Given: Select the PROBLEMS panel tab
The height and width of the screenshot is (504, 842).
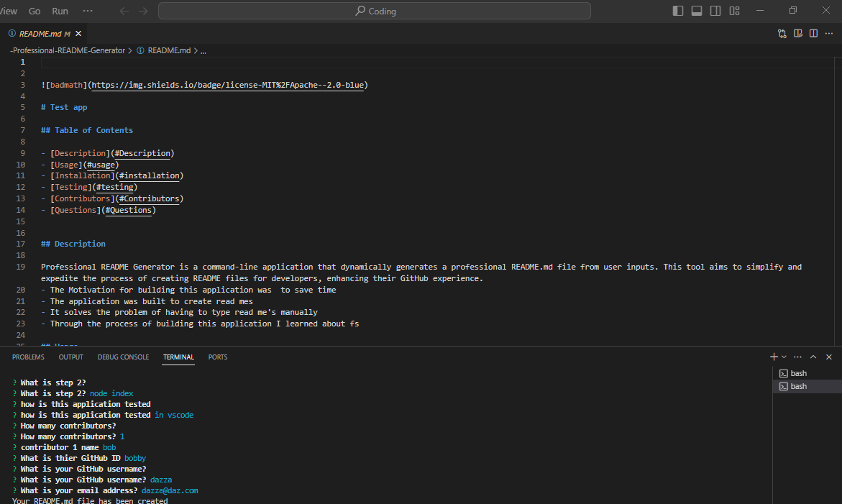Looking at the screenshot, I should [28, 357].
